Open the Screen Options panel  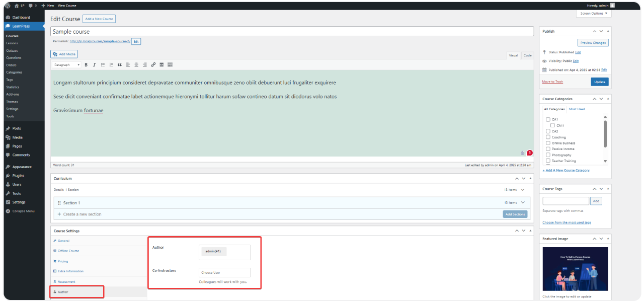[594, 14]
